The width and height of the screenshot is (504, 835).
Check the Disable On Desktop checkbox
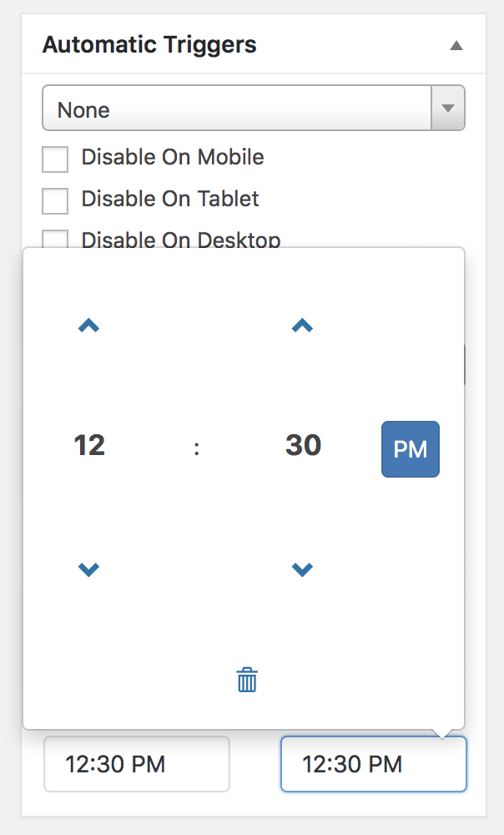click(x=55, y=239)
